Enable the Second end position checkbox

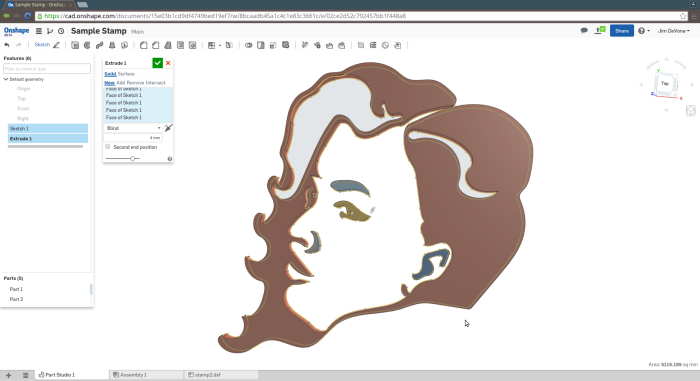click(108, 147)
